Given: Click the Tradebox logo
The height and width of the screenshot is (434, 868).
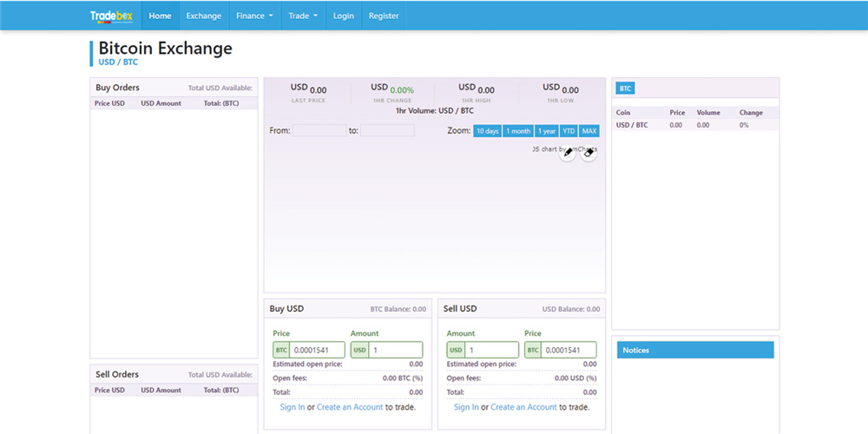Looking at the screenshot, I should pyautogui.click(x=111, y=16).
